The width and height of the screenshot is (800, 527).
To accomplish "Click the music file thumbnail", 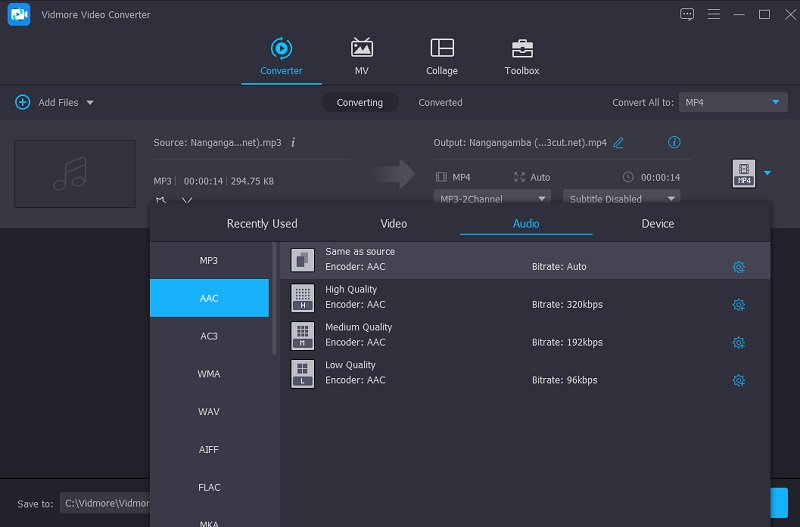I will pos(75,174).
